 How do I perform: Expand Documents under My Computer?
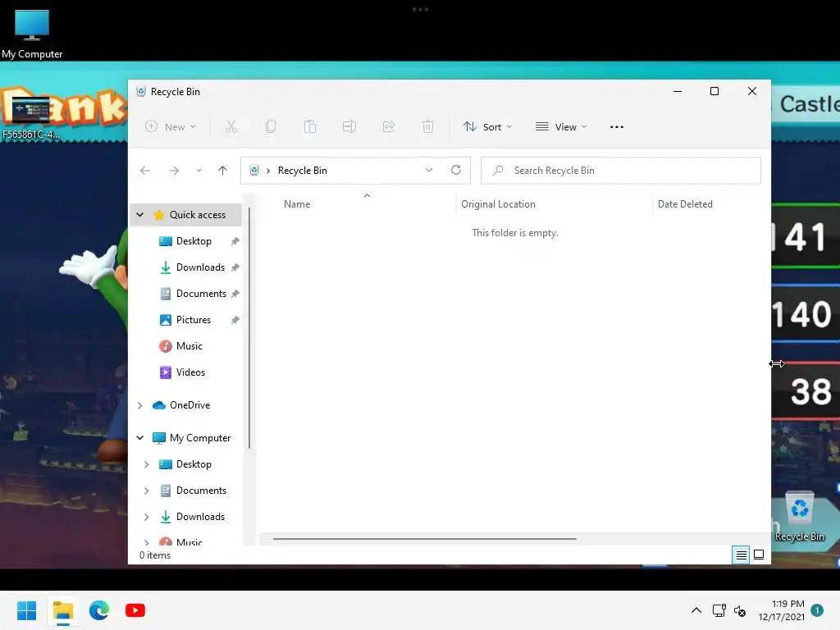[146, 491]
